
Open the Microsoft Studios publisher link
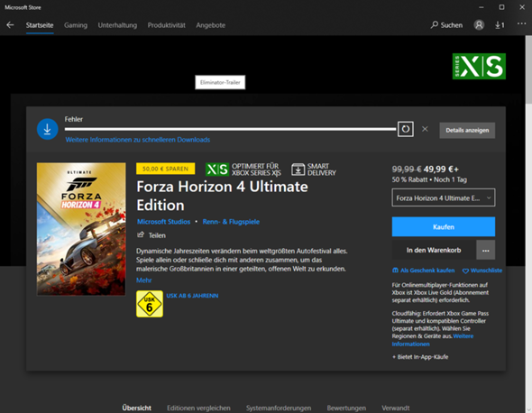[x=163, y=222]
